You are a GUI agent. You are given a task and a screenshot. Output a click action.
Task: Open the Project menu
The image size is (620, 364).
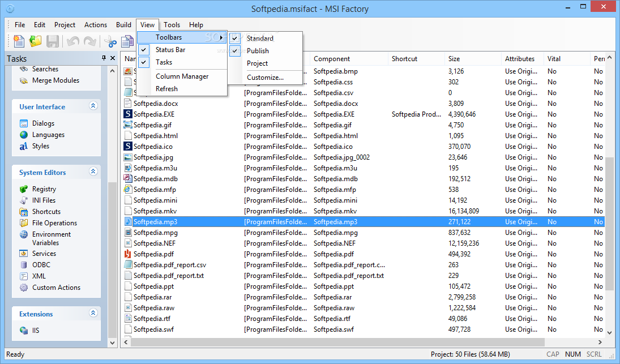(x=65, y=24)
